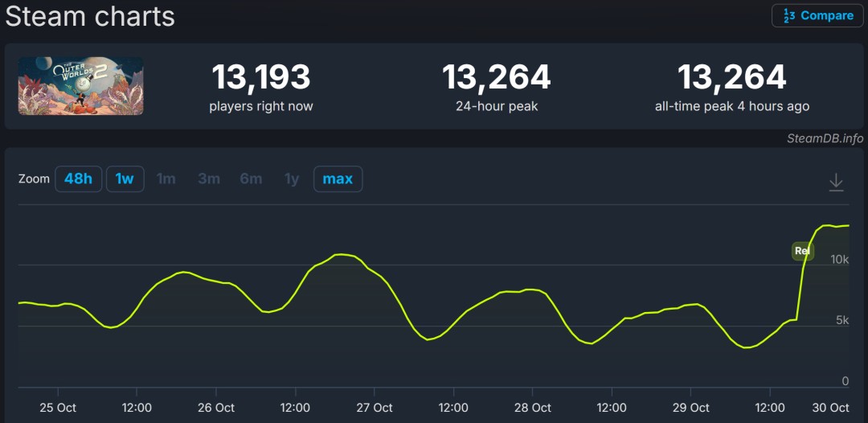Download the chart data via arrow icon
Viewport: 868px width, 423px height.
pos(836,183)
